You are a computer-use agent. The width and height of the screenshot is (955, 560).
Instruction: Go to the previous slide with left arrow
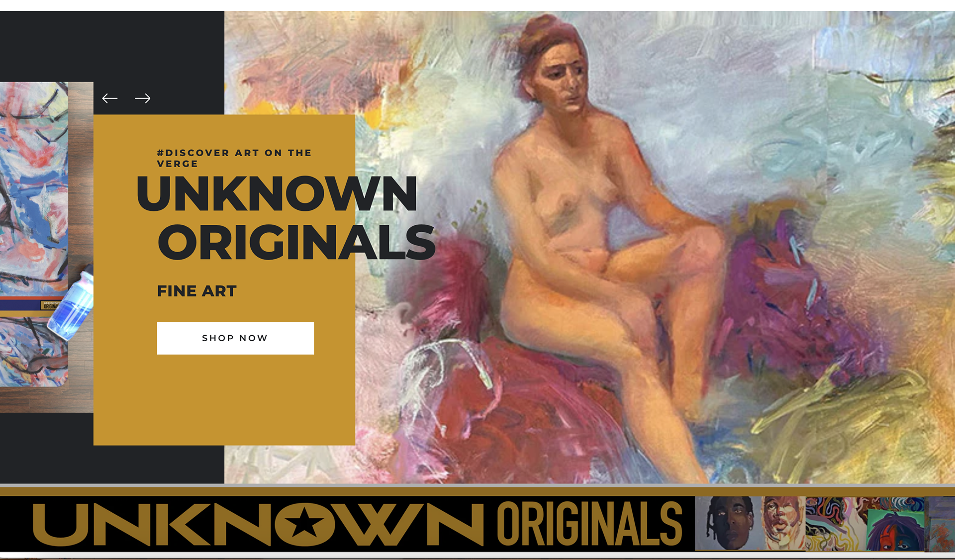pos(109,98)
